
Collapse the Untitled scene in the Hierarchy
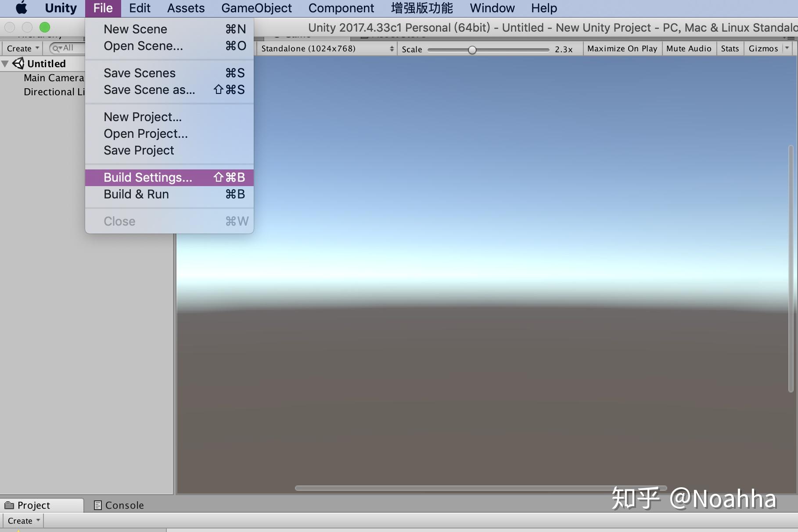click(x=5, y=63)
